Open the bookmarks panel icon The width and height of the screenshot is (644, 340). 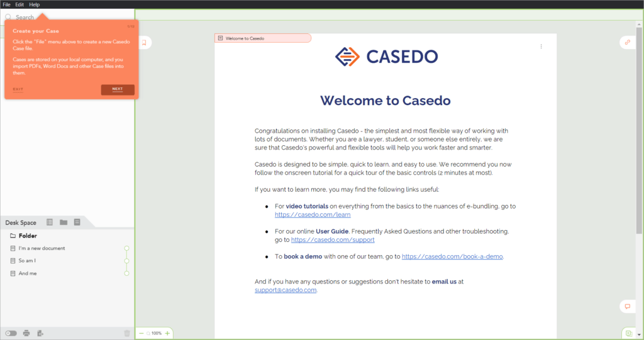coord(144,42)
